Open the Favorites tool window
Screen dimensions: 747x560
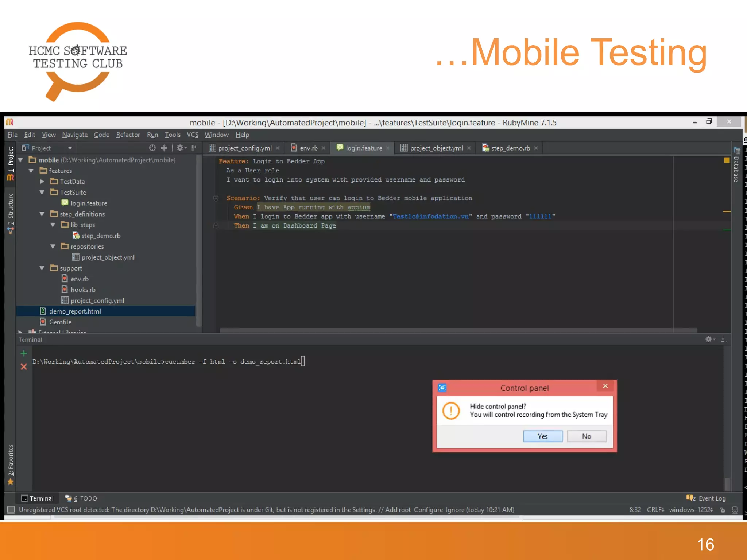[11, 464]
